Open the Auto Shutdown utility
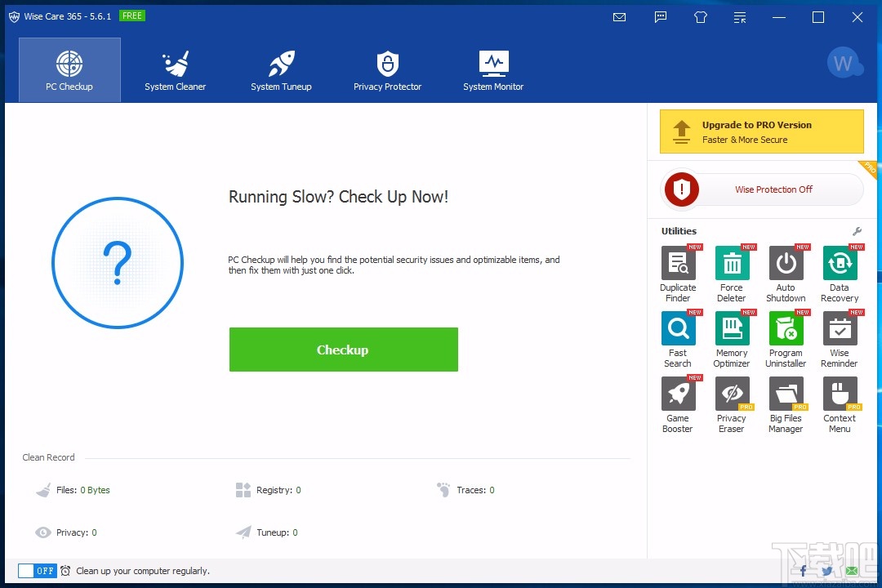Viewport: 882px width, 588px height. click(x=786, y=264)
